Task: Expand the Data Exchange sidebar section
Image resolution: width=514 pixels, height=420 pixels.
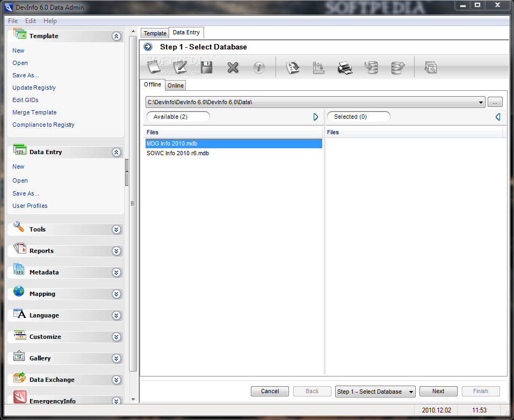Action: pos(117,380)
